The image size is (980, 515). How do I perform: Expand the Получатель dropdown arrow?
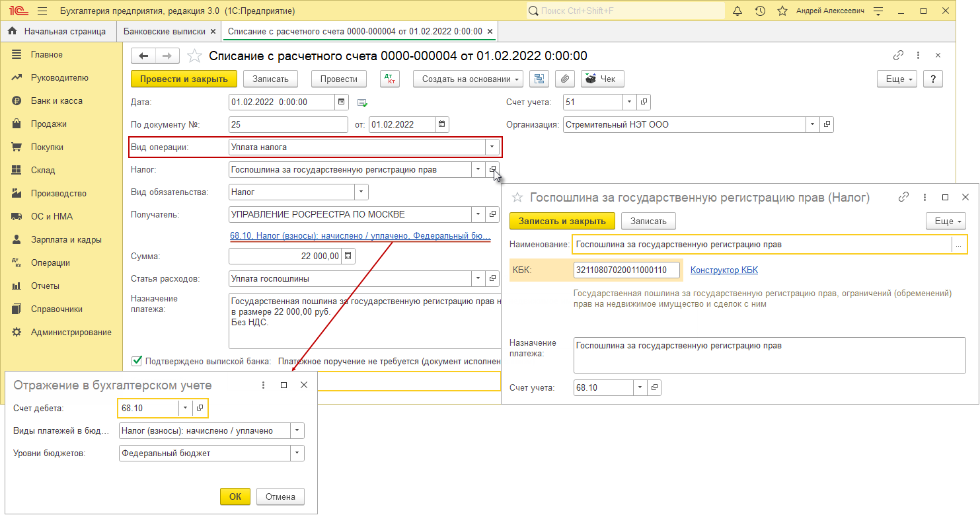(478, 214)
